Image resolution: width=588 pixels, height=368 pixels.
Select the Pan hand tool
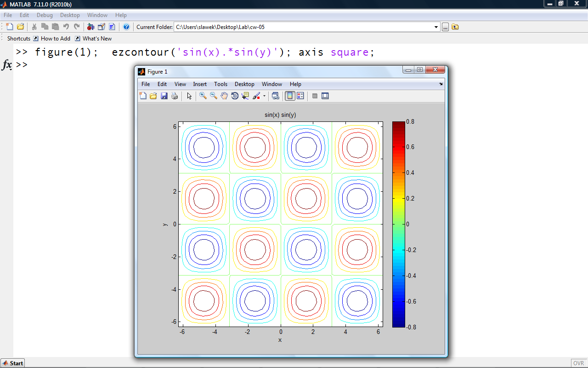pos(224,96)
